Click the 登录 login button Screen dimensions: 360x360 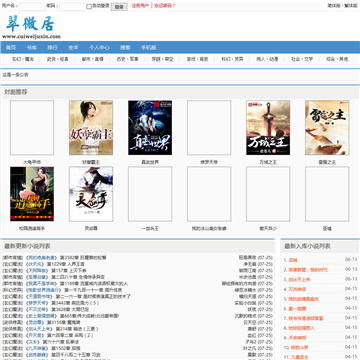tap(119, 7)
